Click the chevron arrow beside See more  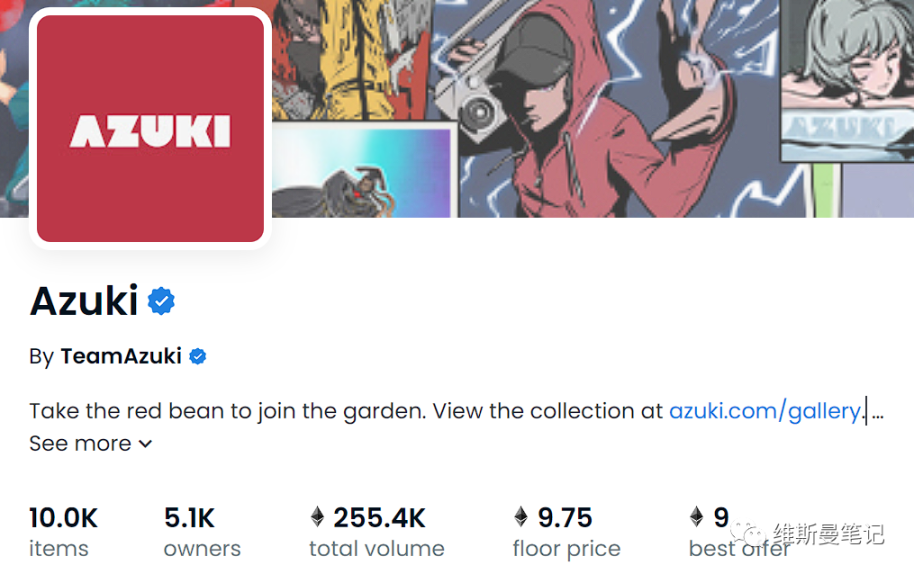(145, 443)
